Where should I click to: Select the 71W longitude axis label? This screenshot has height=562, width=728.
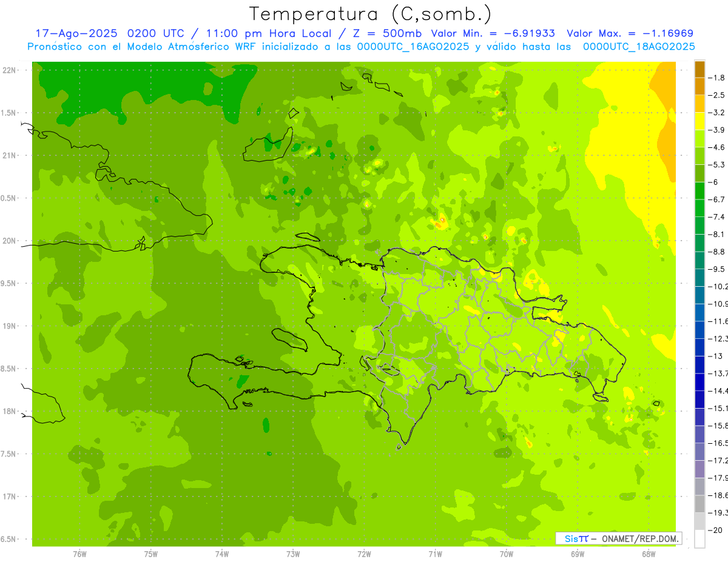tap(435, 554)
